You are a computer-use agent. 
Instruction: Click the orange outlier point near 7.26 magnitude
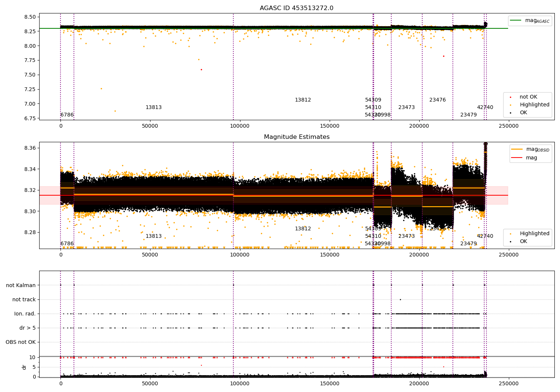coord(101,88)
